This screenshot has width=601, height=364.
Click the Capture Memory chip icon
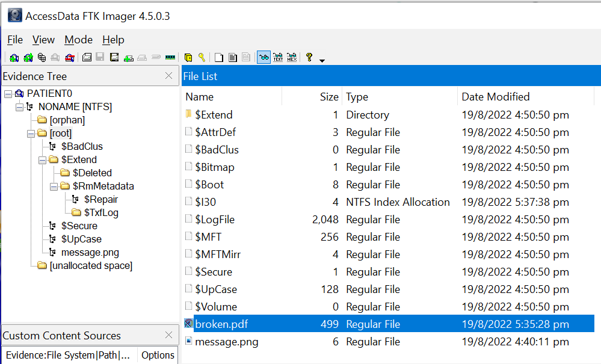tap(170, 58)
